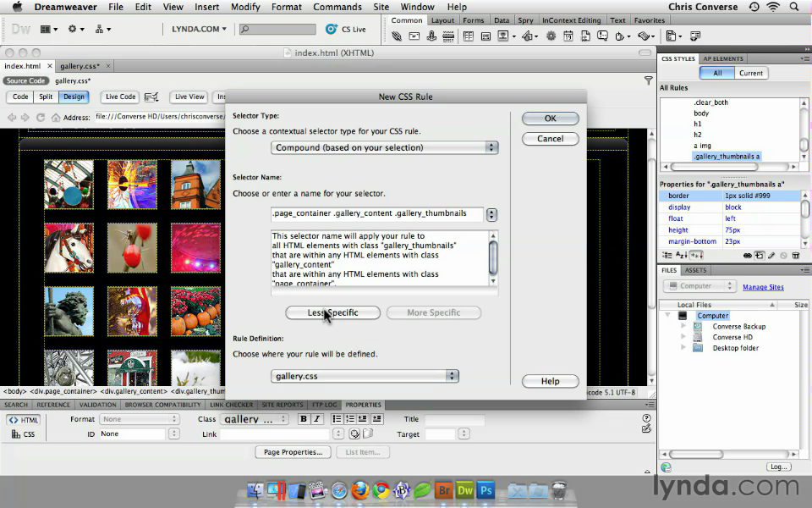This screenshot has width=812, height=508.
Task: Click the Server-Side Include icon
Action: pos(585,36)
